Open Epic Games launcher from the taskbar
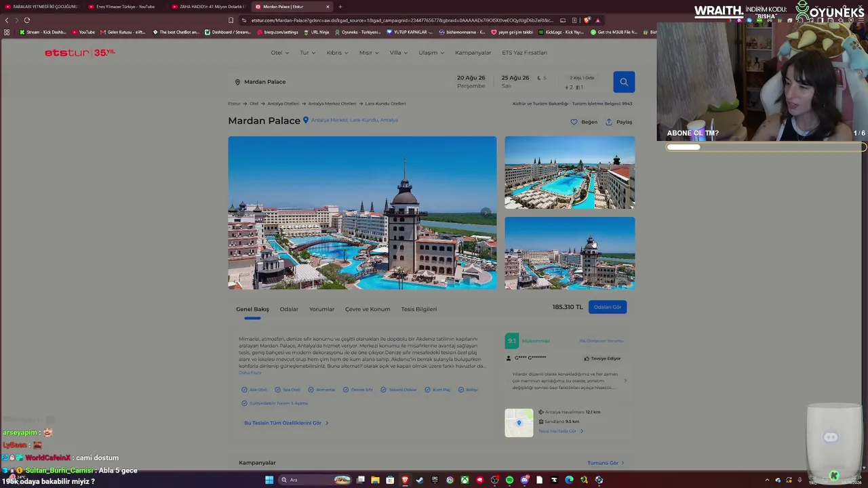 pyautogui.click(x=435, y=480)
